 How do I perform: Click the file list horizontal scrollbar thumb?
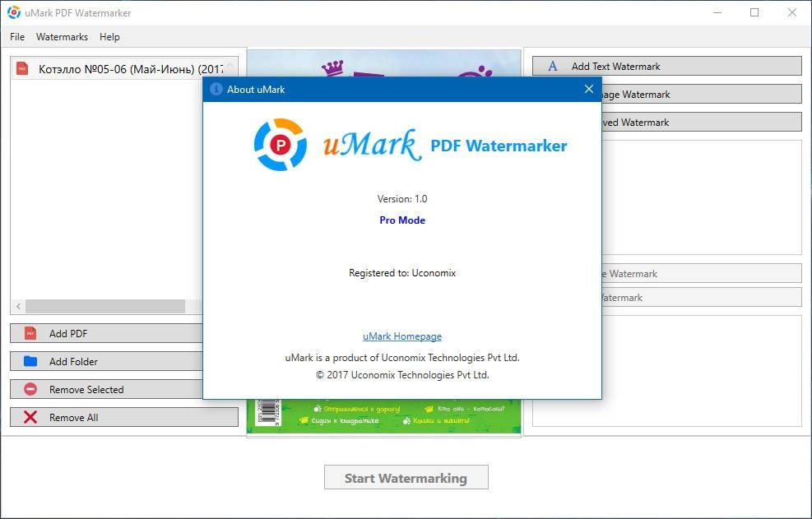[x=105, y=306]
